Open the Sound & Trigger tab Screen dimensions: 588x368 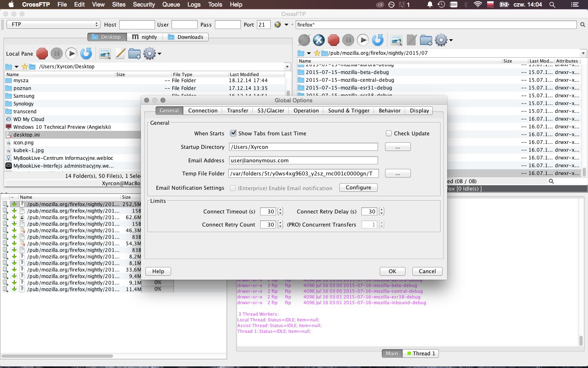(x=349, y=110)
